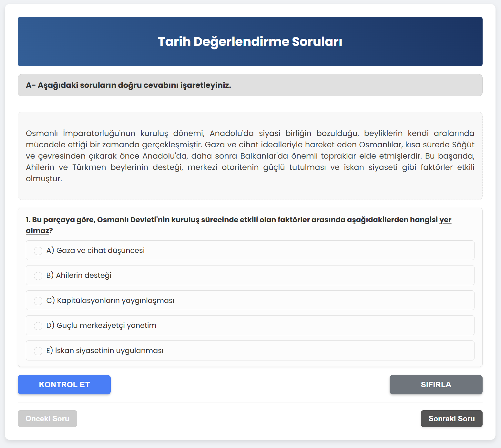The image size is (501, 448).
Task: Mark the option C radio button
Action: (38, 301)
